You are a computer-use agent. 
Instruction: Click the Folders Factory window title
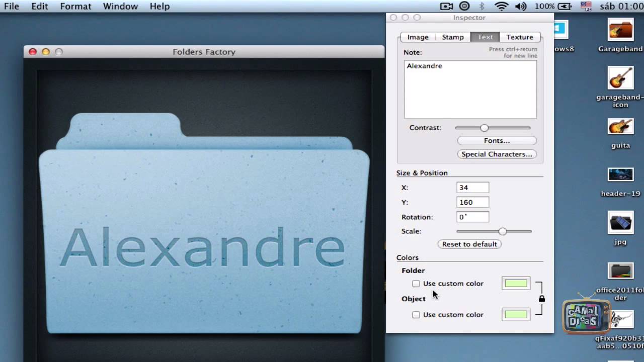(x=204, y=52)
